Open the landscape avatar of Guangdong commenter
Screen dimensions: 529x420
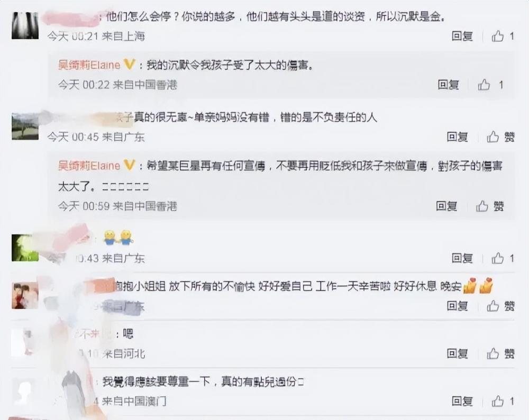click(25, 126)
